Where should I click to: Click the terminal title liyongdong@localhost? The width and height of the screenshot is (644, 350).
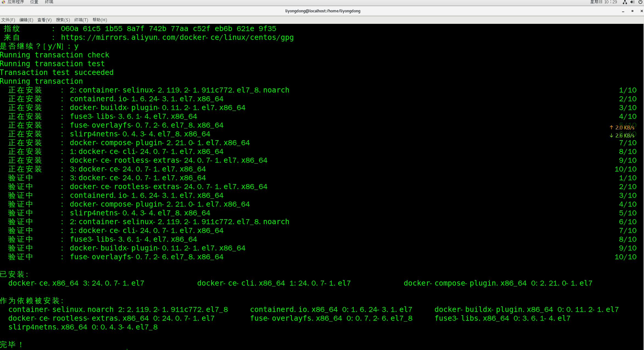pos(323,11)
